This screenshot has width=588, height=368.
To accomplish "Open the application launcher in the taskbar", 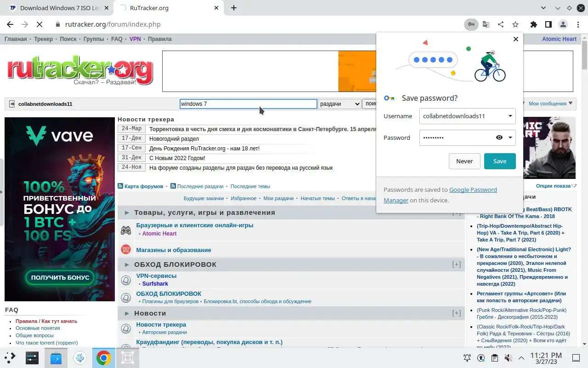I will [x=10, y=357].
